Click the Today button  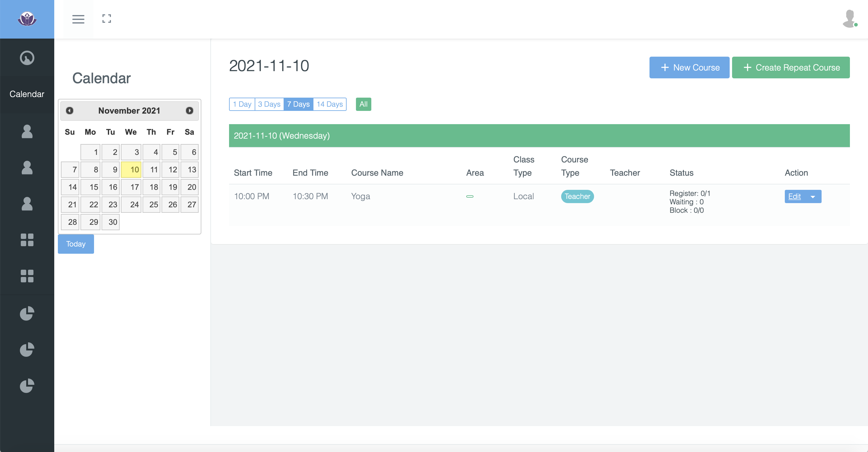click(76, 244)
